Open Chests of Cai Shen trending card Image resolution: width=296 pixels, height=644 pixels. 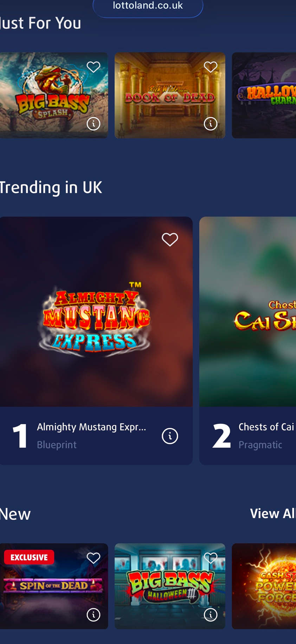248,316
